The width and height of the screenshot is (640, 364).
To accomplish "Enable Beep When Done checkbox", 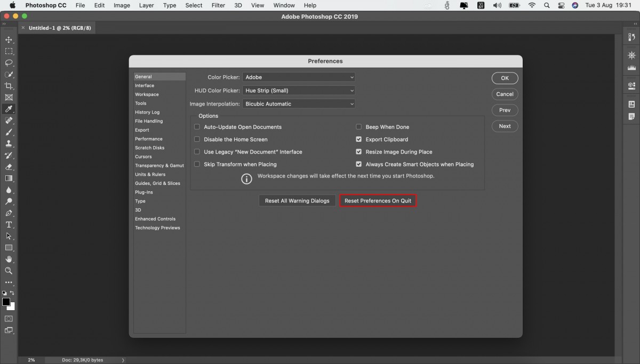I will tap(359, 127).
